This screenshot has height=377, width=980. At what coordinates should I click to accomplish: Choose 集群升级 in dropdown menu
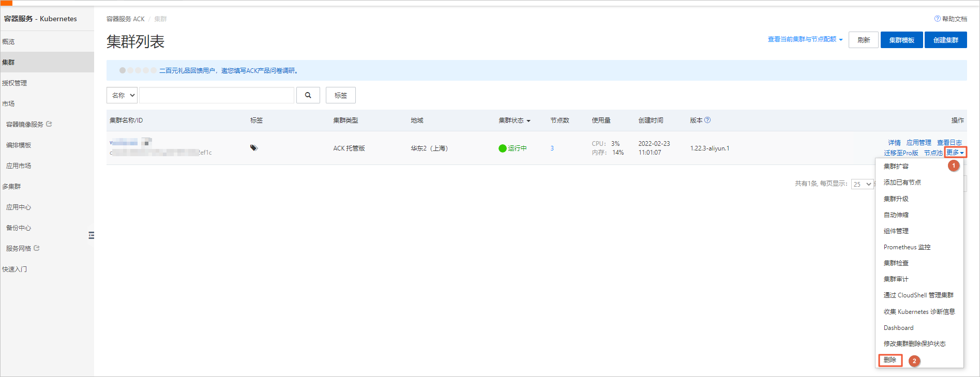(x=896, y=199)
